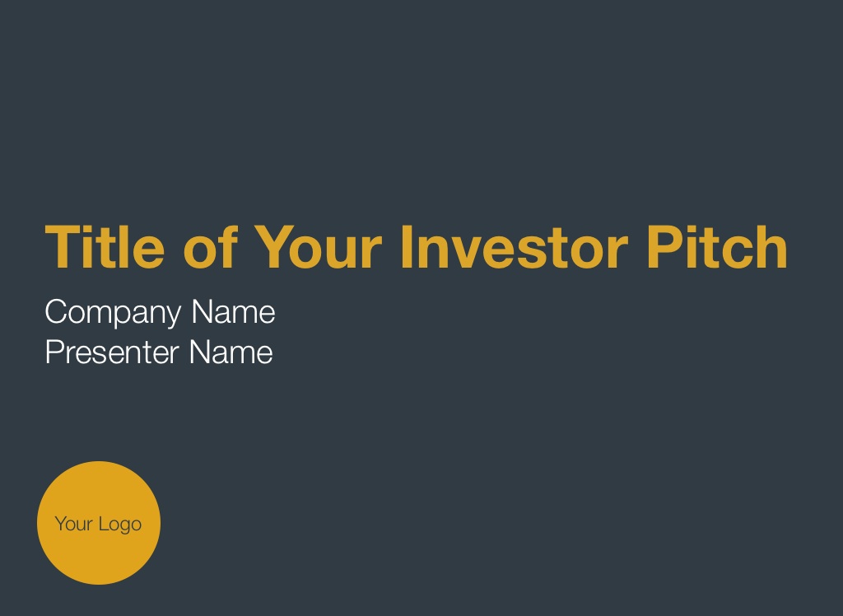Click the word Your inside the logo circle
Image resolution: width=843 pixels, height=616 pixels.
73,524
